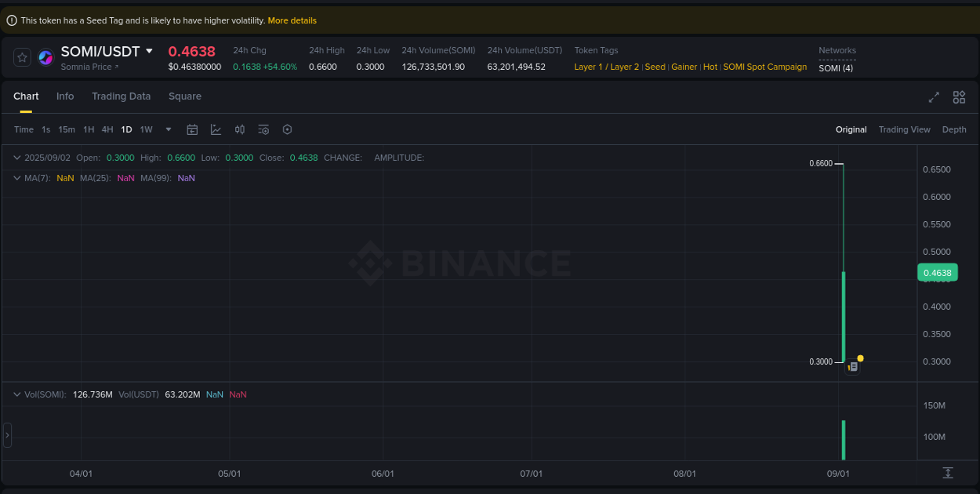
Task: Click the SOMI token logo
Action: (x=45, y=57)
